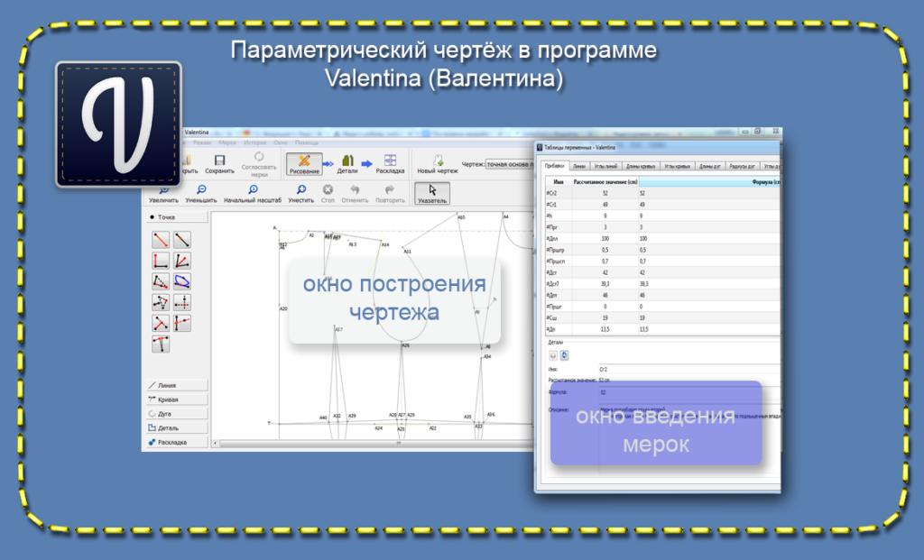Screen dimensions: 924x560
Task: Open the Чертеж pattern-piece combo box
Action: coord(510,164)
